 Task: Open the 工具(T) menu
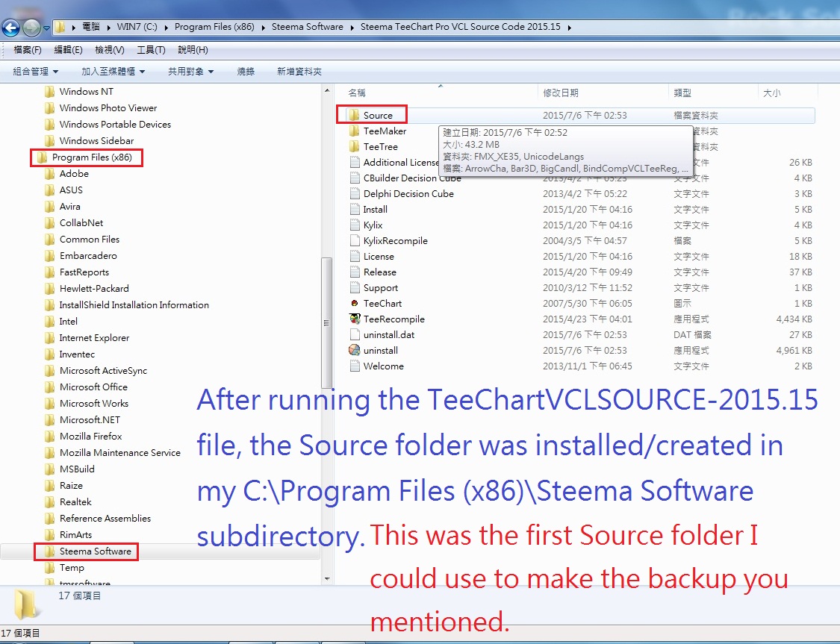point(151,50)
